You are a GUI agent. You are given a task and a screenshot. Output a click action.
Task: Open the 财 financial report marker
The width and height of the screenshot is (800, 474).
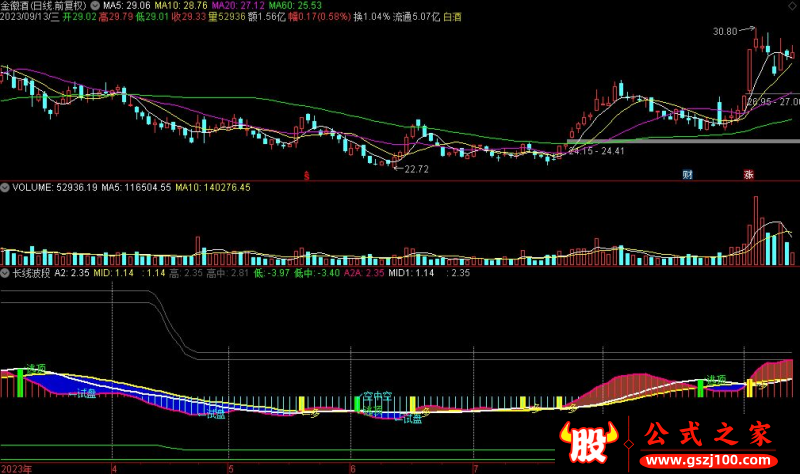point(687,174)
